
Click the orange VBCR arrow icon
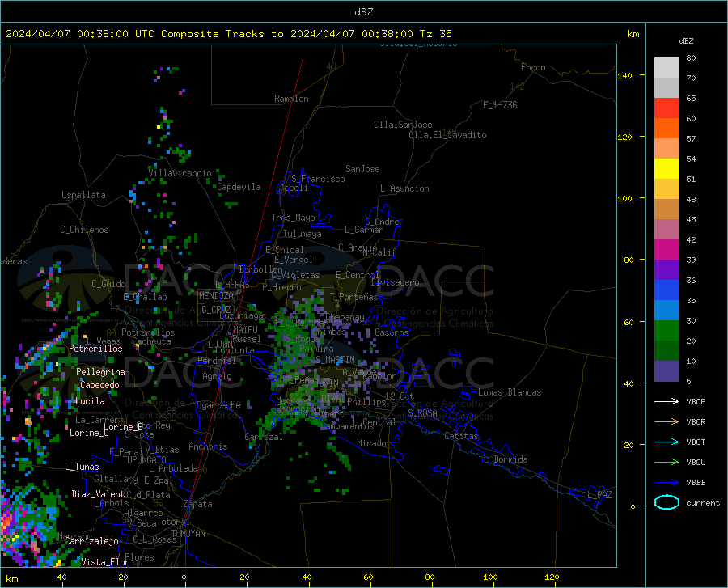667,421
